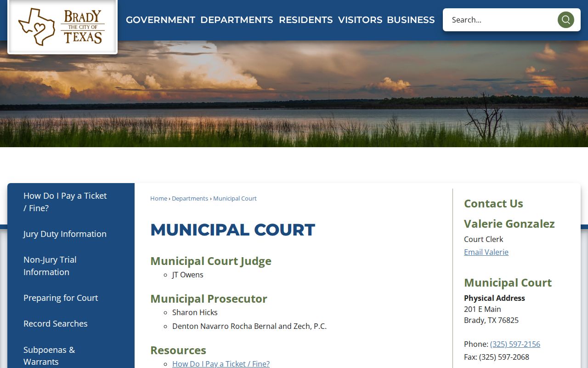Click the Municipal Court Judge heading

click(211, 261)
